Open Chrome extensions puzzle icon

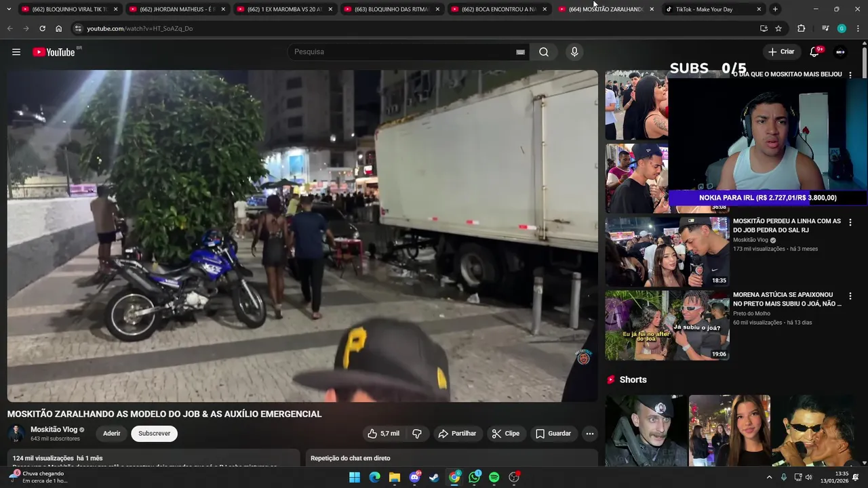tap(801, 28)
